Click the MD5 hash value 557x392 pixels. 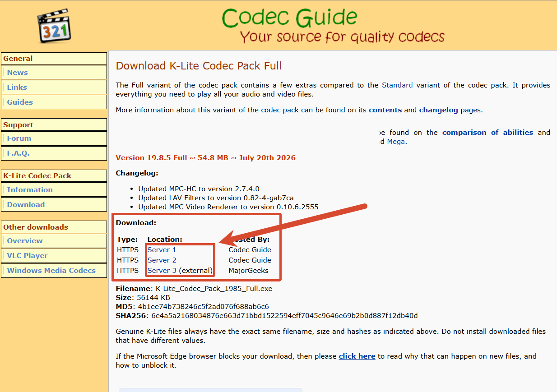pos(203,306)
